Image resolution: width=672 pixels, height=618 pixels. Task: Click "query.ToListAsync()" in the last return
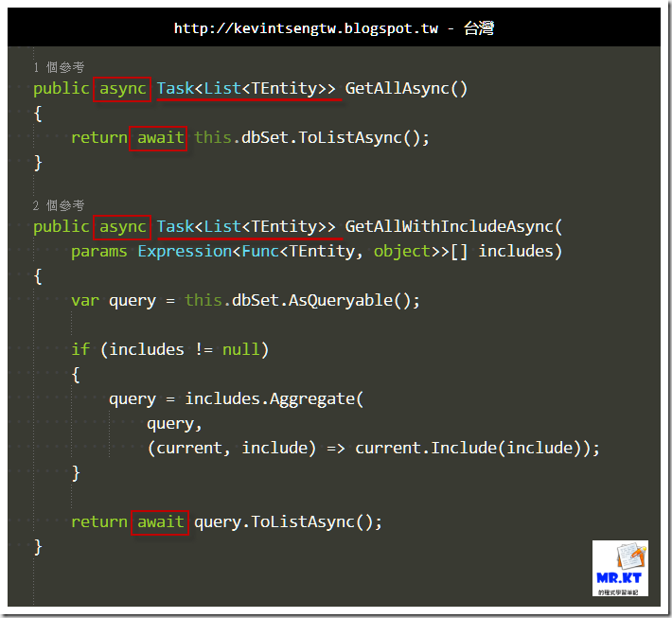283,522
